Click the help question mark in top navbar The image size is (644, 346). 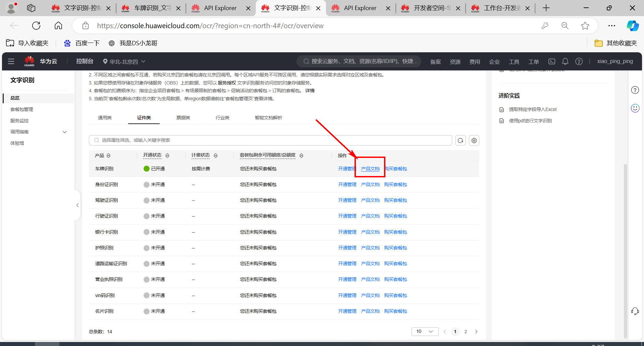(579, 61)
